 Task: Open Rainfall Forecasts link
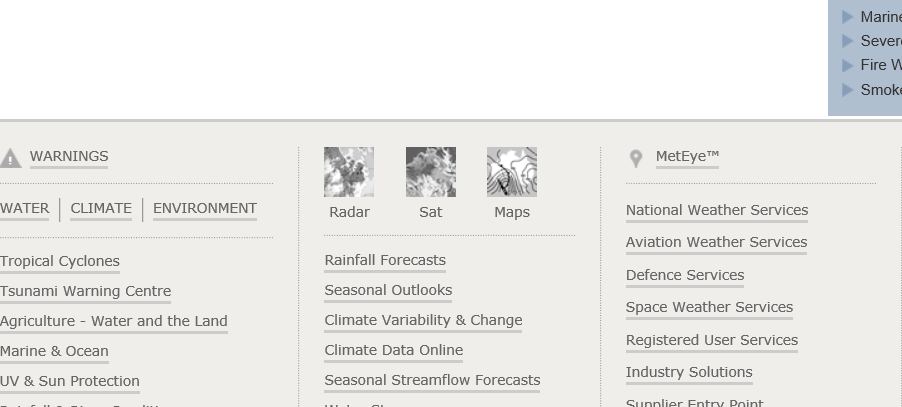385,261
